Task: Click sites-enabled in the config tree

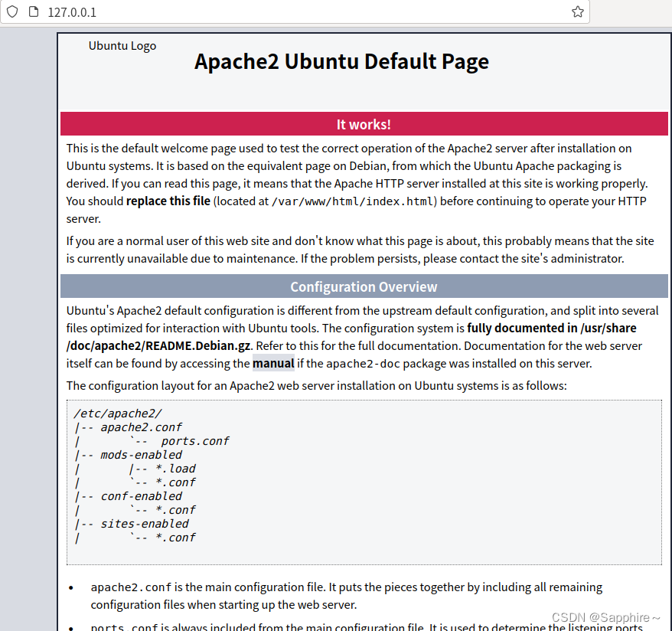Action: (x=145, y=524)
